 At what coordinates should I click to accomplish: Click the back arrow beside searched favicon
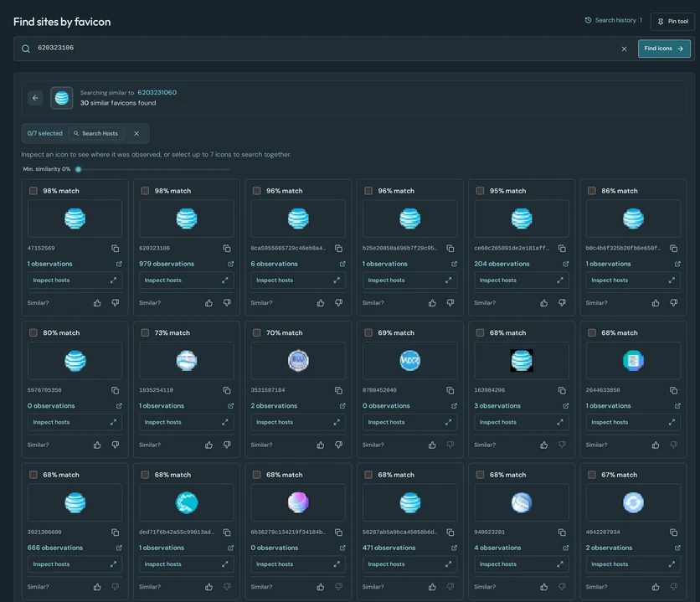(35, 98)
